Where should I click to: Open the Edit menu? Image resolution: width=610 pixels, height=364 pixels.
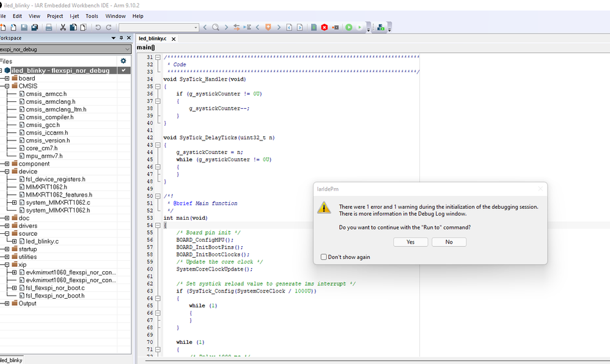17,16
